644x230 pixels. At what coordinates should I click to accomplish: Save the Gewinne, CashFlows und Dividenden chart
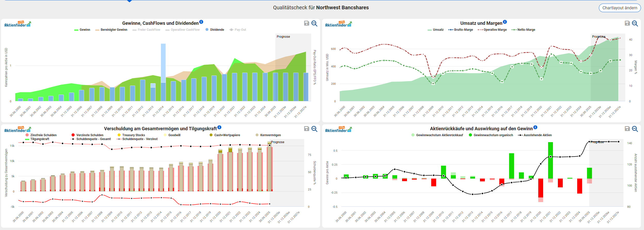(306, 23)
